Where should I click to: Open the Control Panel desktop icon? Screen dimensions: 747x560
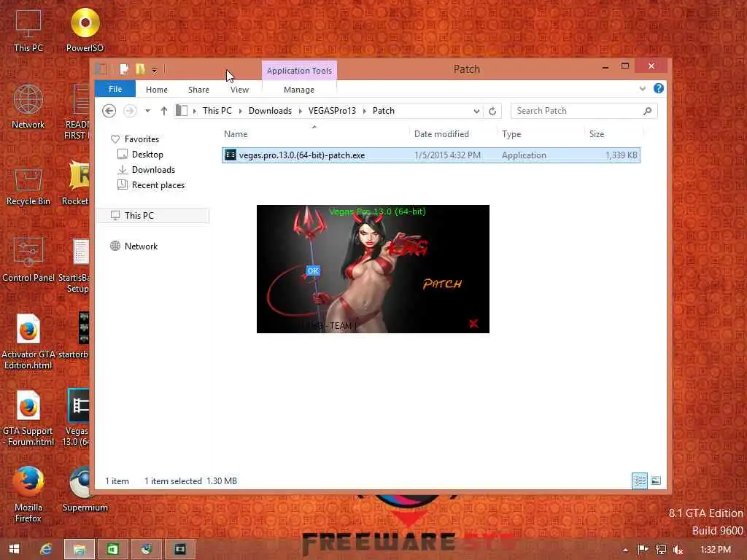[x=28, y=260]
